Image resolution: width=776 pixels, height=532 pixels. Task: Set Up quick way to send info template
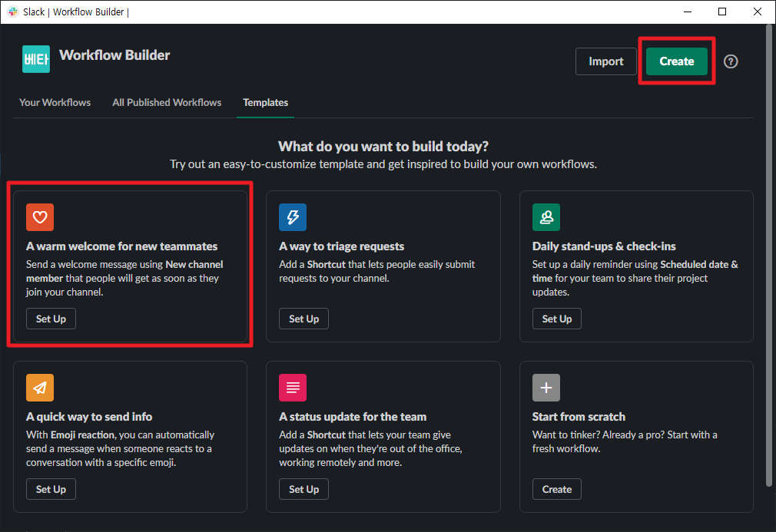pos(51,489)
